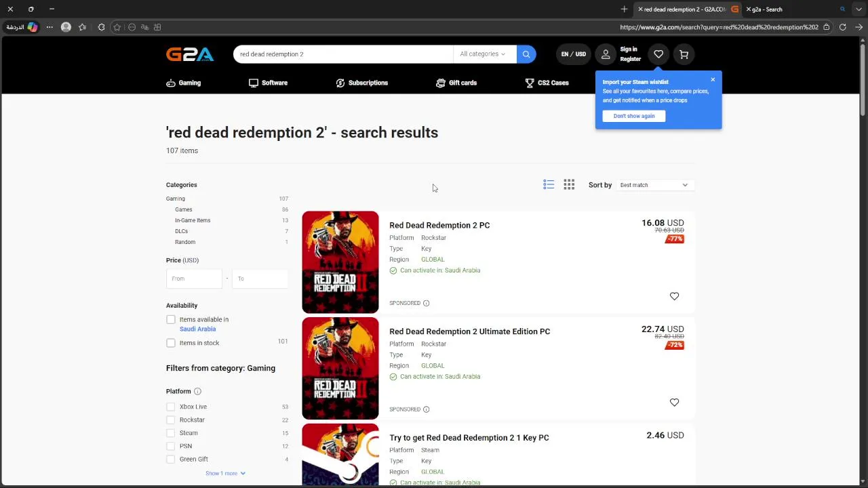Click the blue search magnifier button

click(526, 54)
